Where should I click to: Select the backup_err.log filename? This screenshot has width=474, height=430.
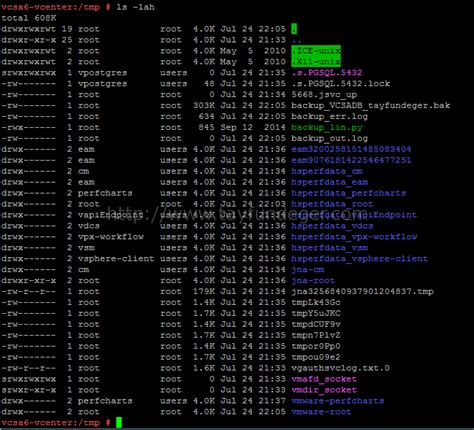329,116
